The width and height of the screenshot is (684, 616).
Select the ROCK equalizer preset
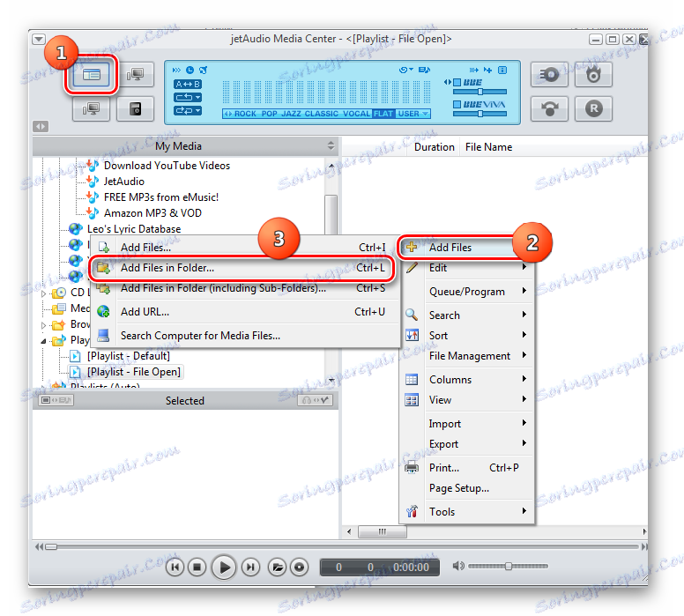tap(245, 114)
